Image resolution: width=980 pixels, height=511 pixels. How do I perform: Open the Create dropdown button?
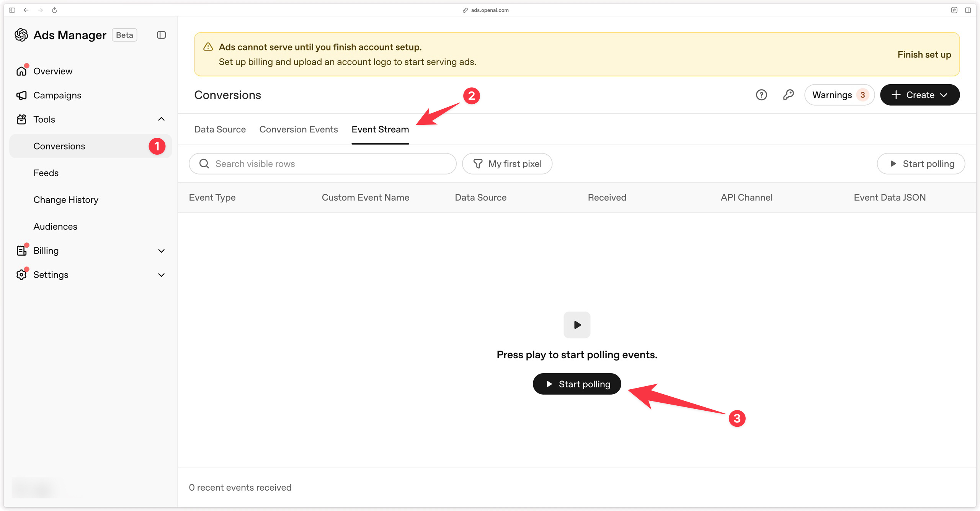click(920, 95)
